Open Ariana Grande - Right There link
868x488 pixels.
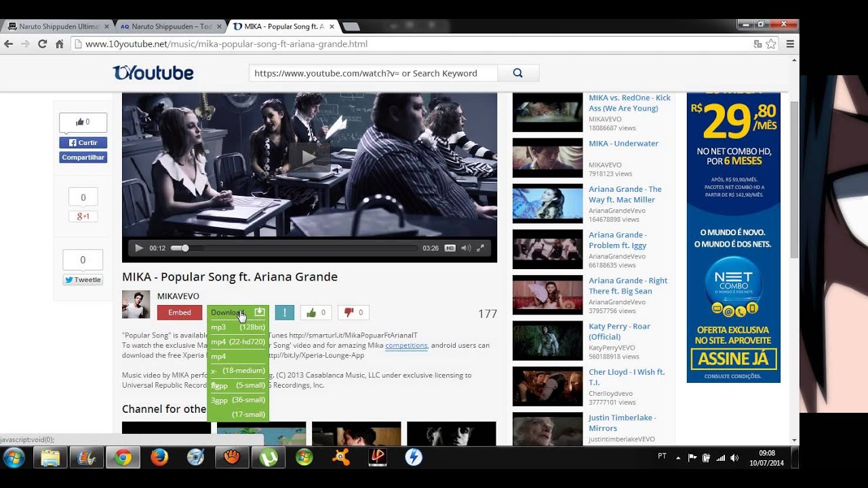(628, 286)
